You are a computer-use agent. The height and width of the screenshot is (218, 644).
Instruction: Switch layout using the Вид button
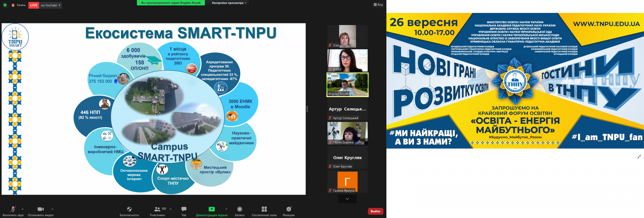click(378, 4)
